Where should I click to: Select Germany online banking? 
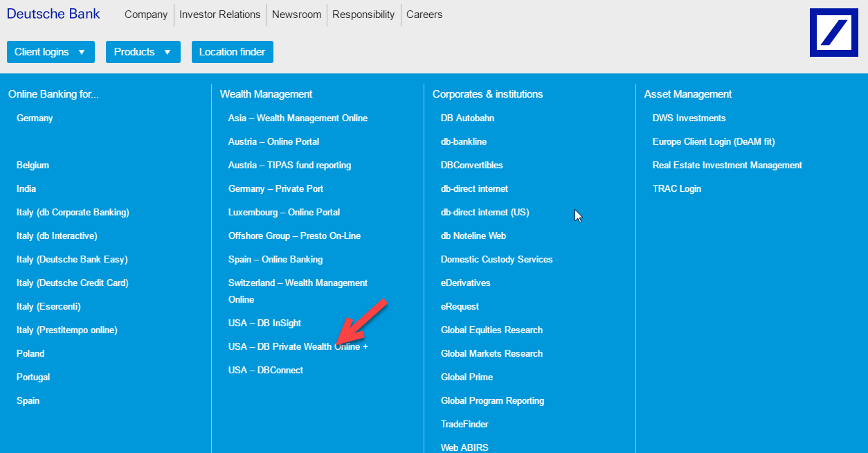[35, 118]
